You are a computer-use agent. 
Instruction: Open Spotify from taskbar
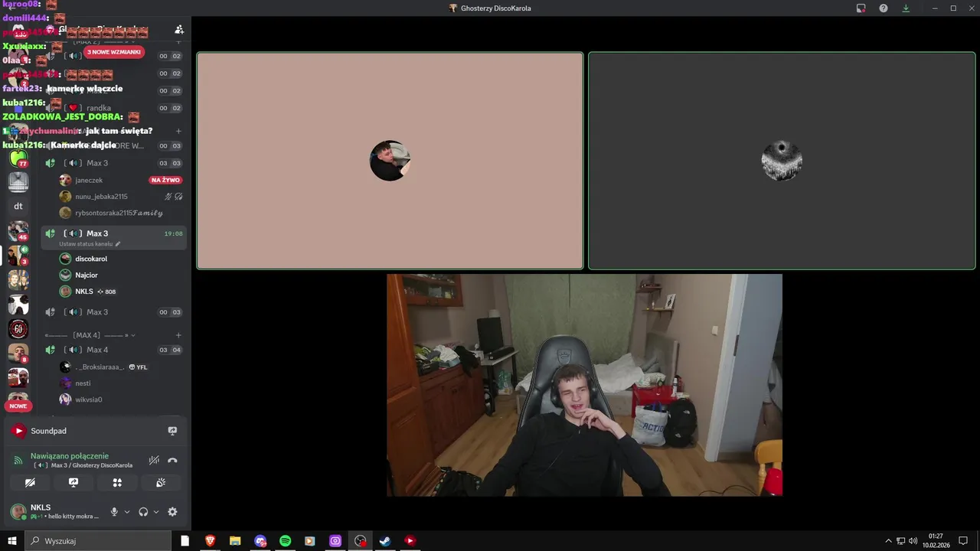pyautogui.click(x=285, y=541)
